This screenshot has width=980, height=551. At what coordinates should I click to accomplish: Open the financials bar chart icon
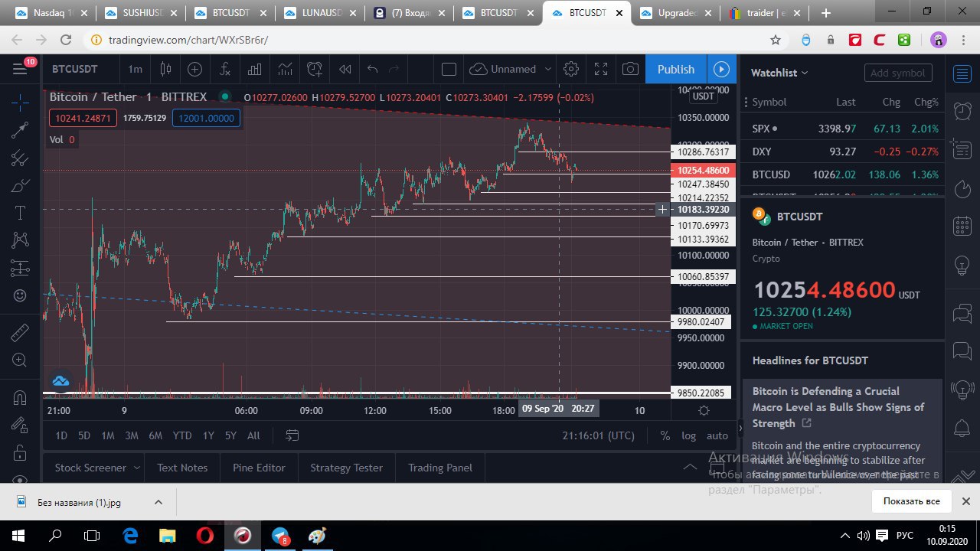point(255,69)
